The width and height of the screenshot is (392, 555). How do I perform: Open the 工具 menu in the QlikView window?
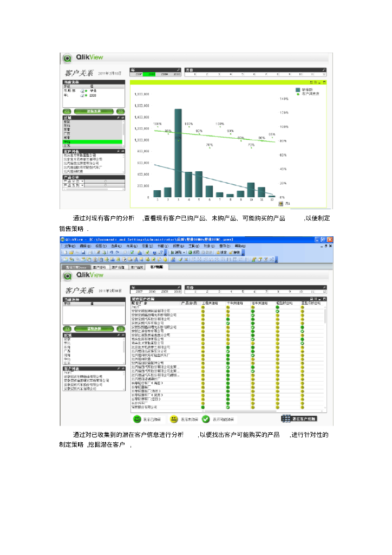coord(194,246)
